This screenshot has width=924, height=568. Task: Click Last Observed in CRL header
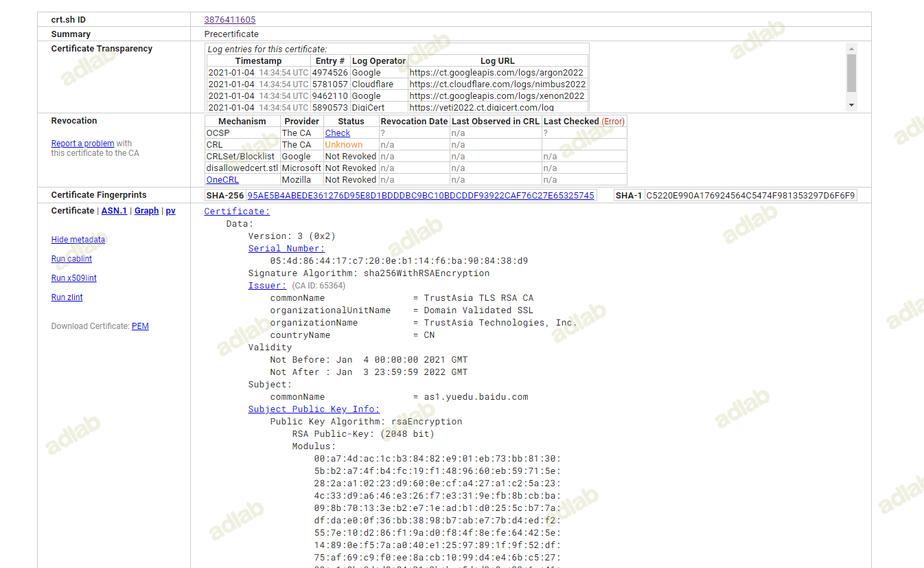(496, 122)
